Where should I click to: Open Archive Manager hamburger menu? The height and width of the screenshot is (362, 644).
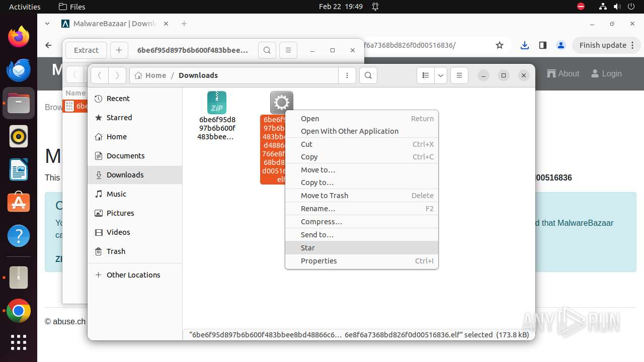click(x=288, y=50)
